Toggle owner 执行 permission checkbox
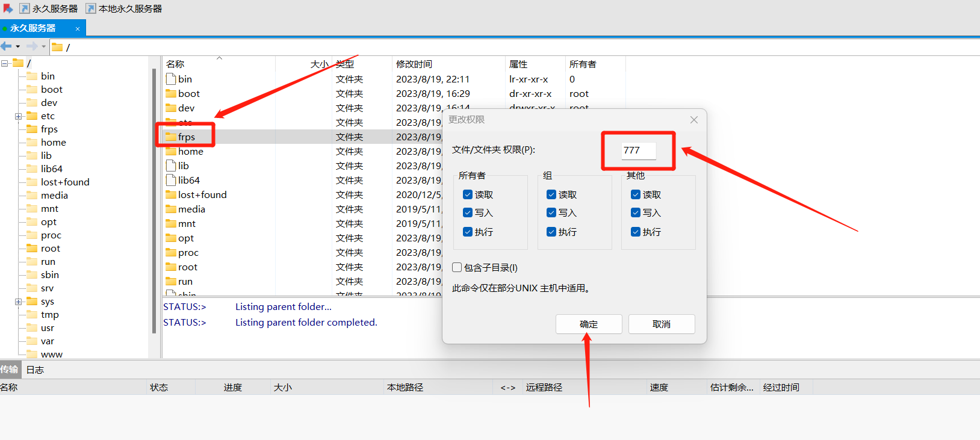Screen dimensions: 980x440 tap(468, 232)
